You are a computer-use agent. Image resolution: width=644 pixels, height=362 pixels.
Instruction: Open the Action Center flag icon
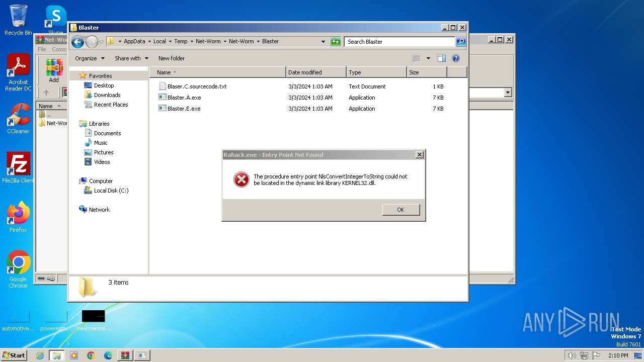[x=597, y=355]
